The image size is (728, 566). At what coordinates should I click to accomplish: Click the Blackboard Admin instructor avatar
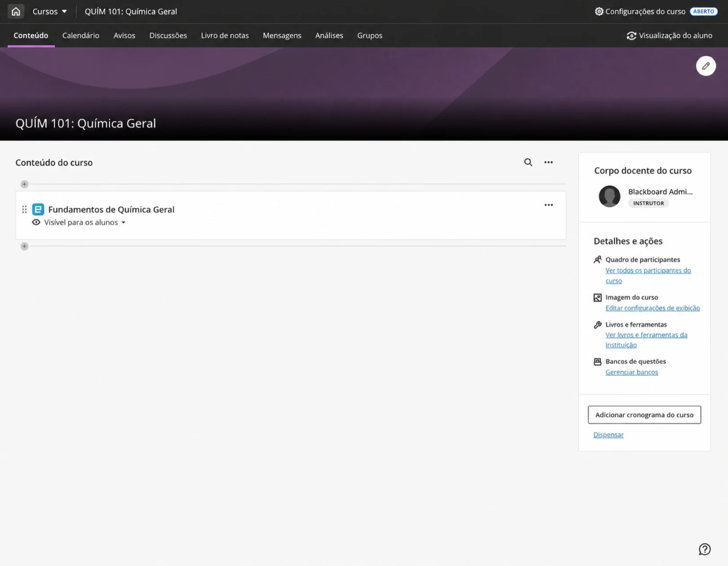609,196
